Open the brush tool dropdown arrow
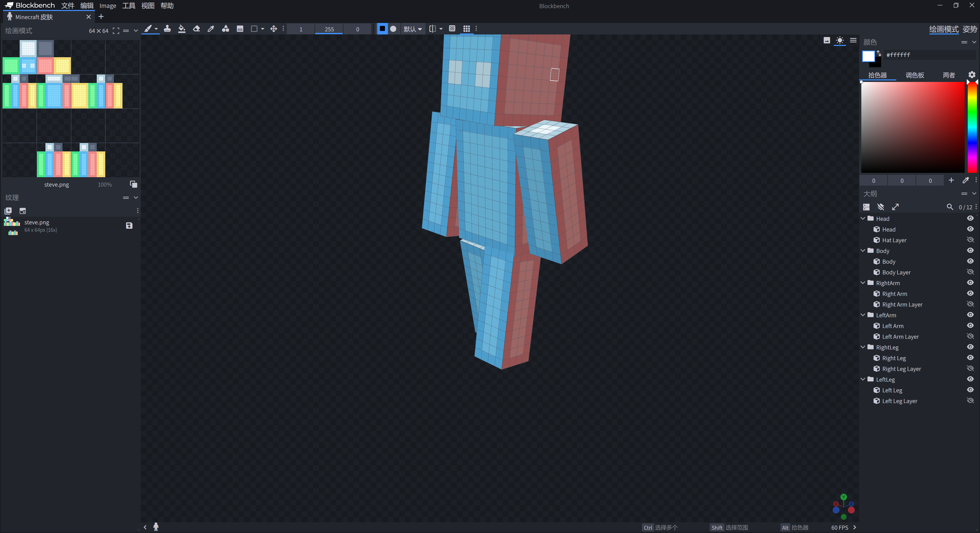This screenshot has height=533, width=980. point(156,29)
